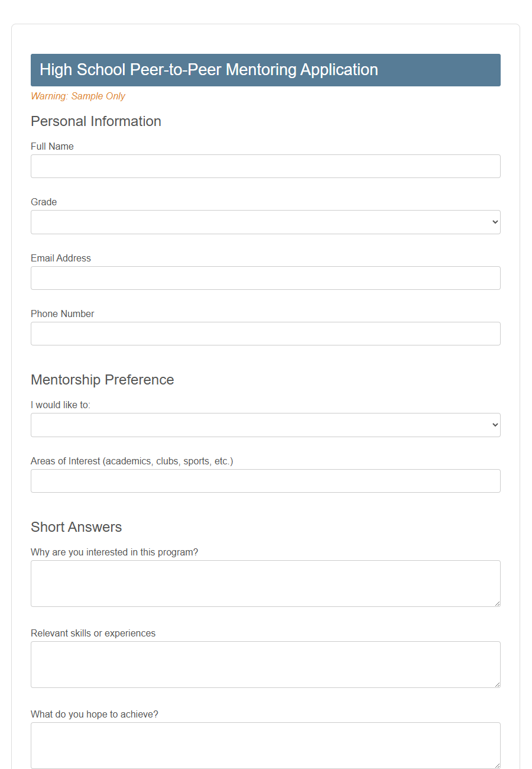Click the resize grip of the skills text area
The width and height of the screenshot is (532, 769).
[497, 684]
